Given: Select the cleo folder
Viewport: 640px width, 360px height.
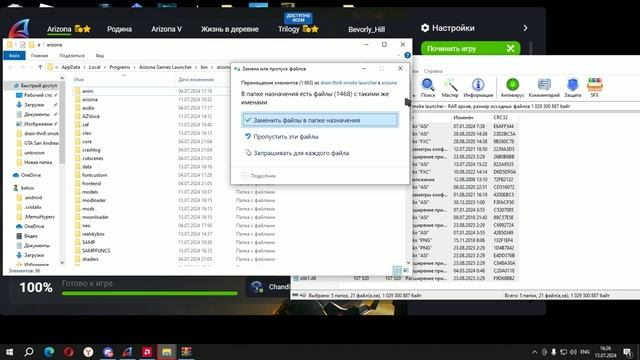Looking at the screenshot, I should pos(87,133).
